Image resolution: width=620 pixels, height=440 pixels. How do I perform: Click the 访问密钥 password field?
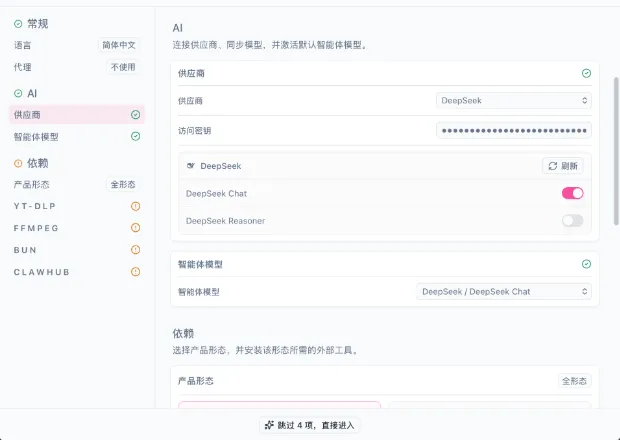514,130
